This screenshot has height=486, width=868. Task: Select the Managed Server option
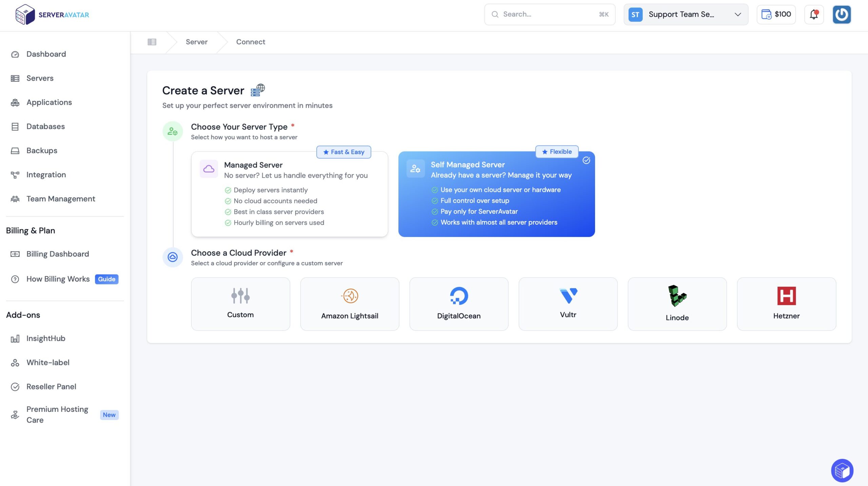pos(289,194)
